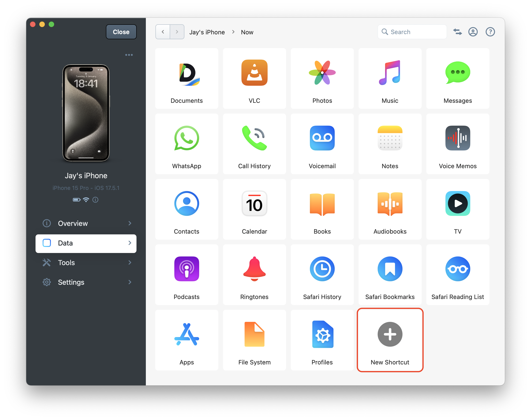This screenshot has height=420, width=531.
Task: Click the help question mark icon
Action: tap(490, 32)
